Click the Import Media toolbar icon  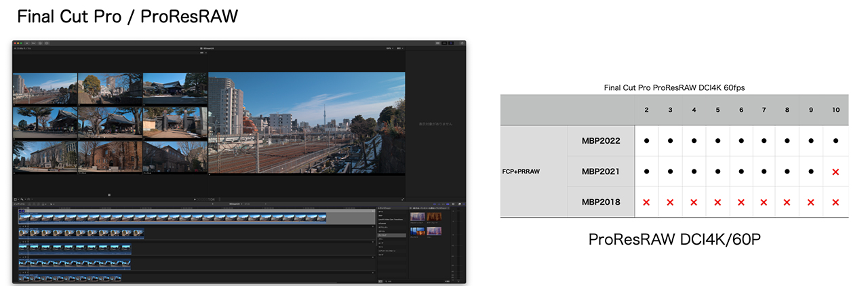tap(26, 43)
